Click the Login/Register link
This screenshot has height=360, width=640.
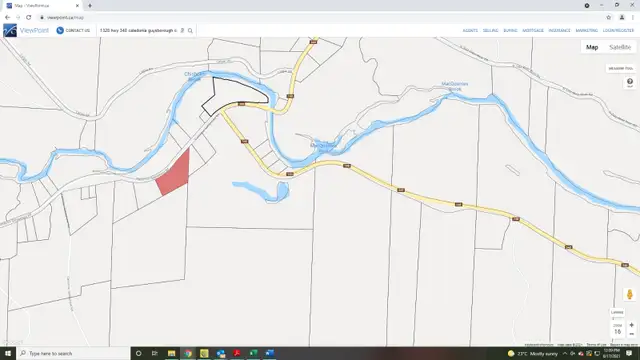[618, 31]
